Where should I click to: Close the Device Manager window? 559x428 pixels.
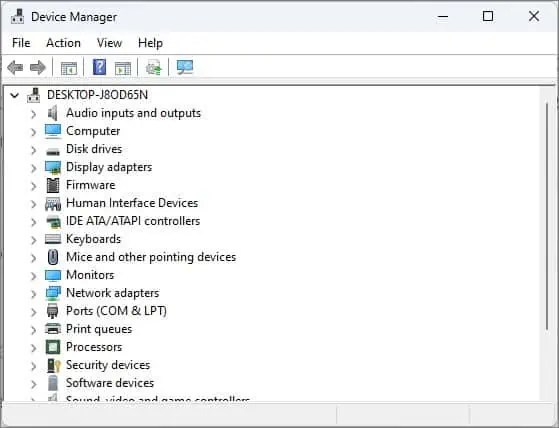point(534,16)
